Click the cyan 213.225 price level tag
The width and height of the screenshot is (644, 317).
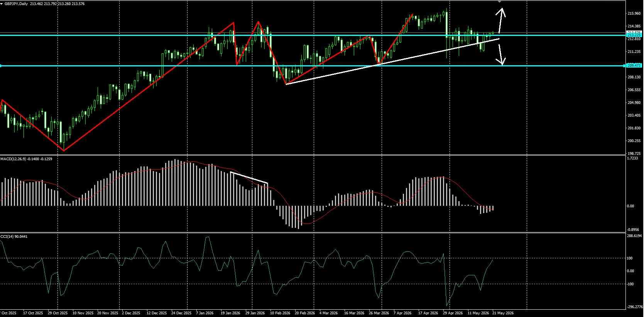click(634, 35)
